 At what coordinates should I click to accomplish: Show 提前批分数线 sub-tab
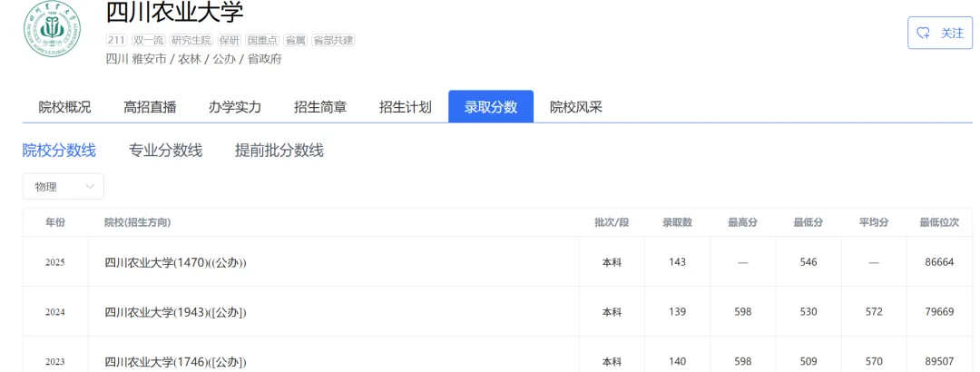click(x=279, y=151)
